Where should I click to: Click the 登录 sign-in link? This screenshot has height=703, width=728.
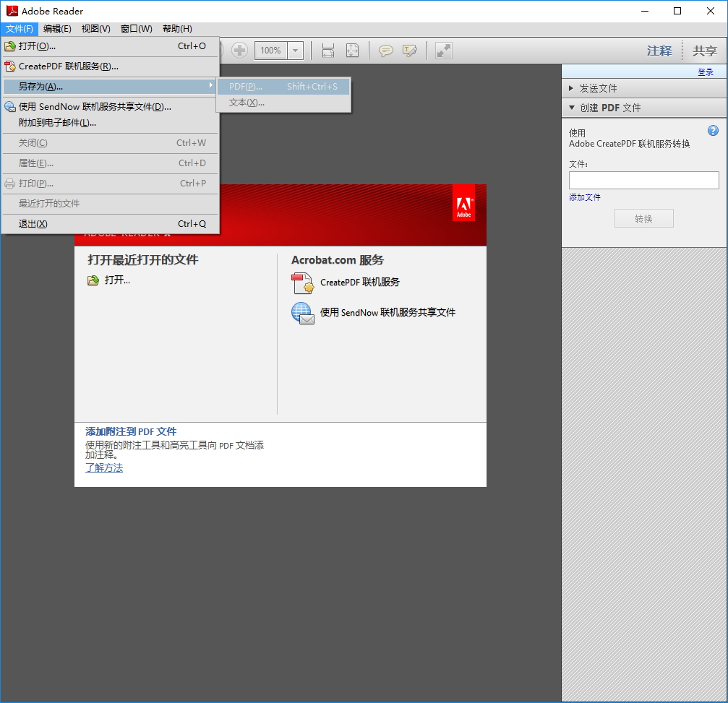(x=706, y=72)
